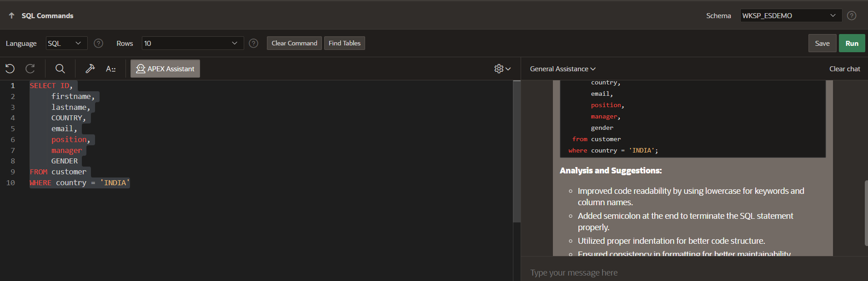Screen dimensions: 868x281
Task: Open the Language dropdown
Action: coord(66,43)
